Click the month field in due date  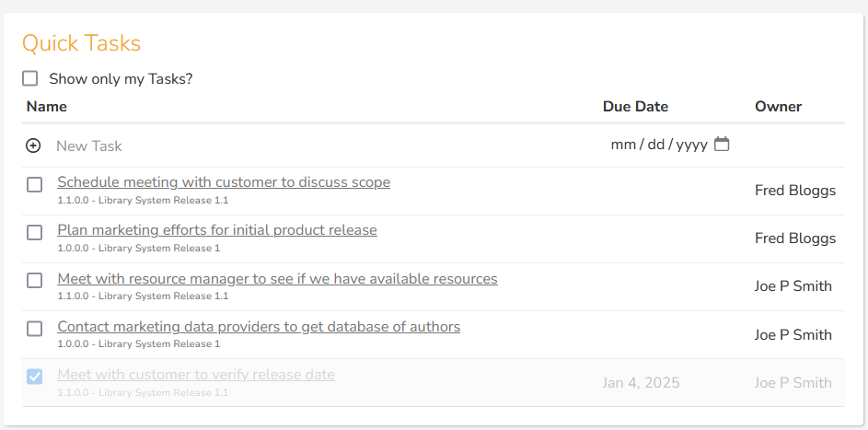tap(623, 145)
